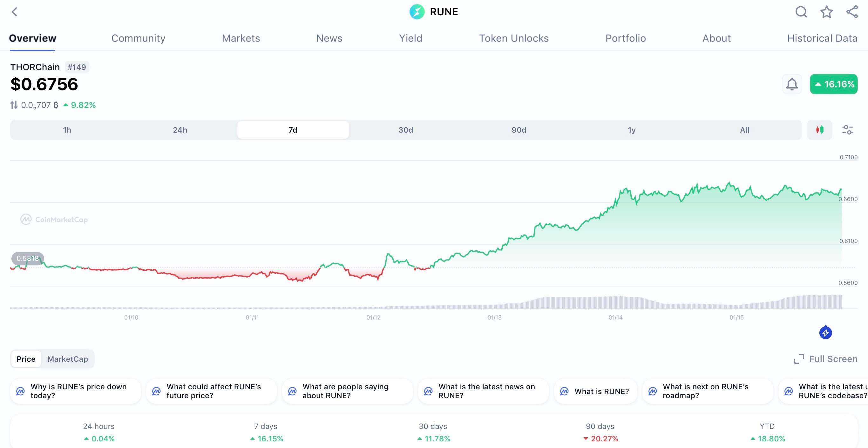
Task: Switch to candlestick chart icon
Action: [819, 130]
